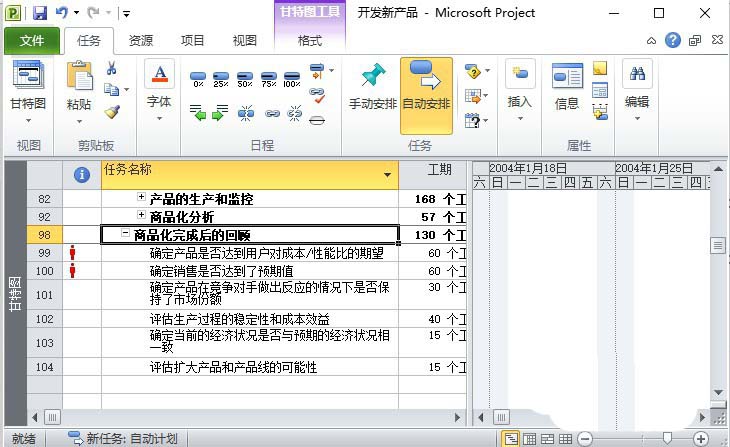Open the Editing (编辑) dropdown arrow
Screen dimensions: 730x447
pos(637,119)
